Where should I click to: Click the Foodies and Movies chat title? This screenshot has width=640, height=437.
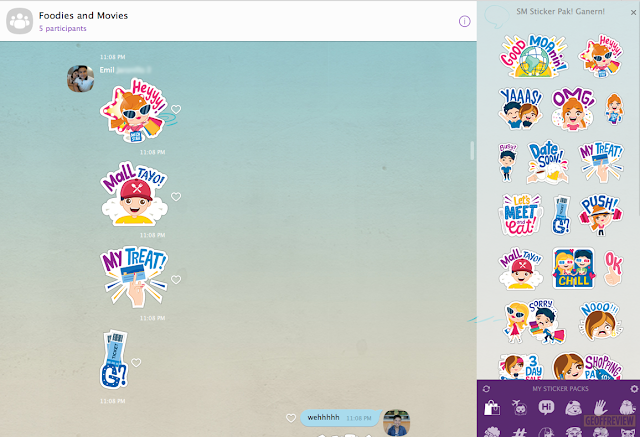(83, 16)
